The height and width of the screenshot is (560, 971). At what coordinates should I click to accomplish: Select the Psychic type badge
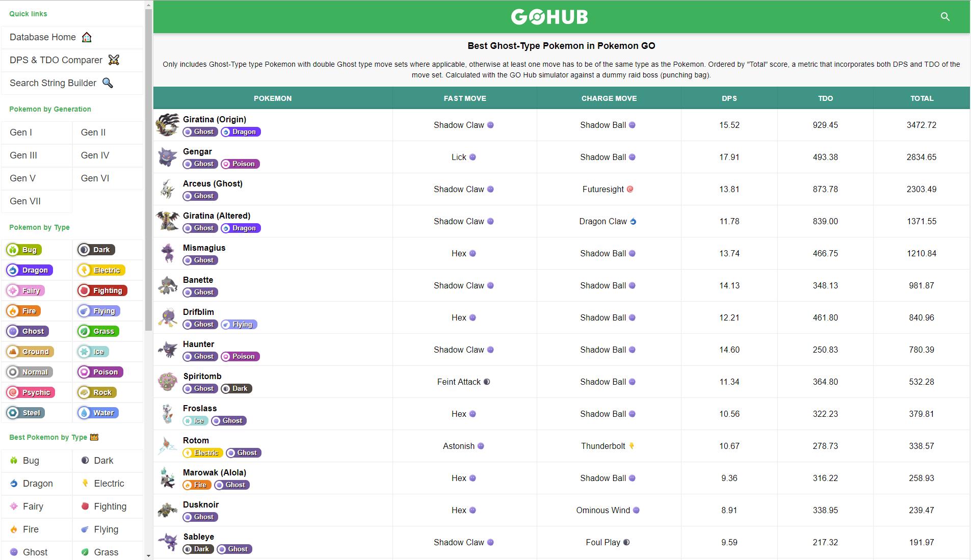pyautogui.click(x=31, y=392)
